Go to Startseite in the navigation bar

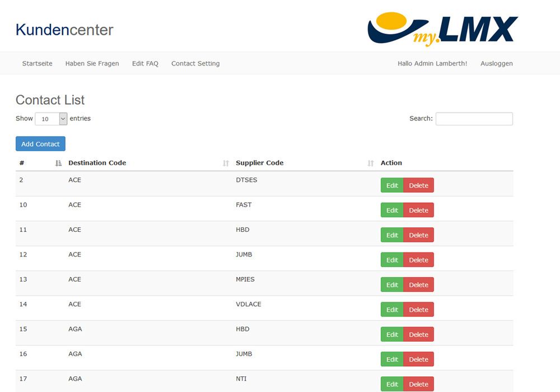tap(38, 64)
